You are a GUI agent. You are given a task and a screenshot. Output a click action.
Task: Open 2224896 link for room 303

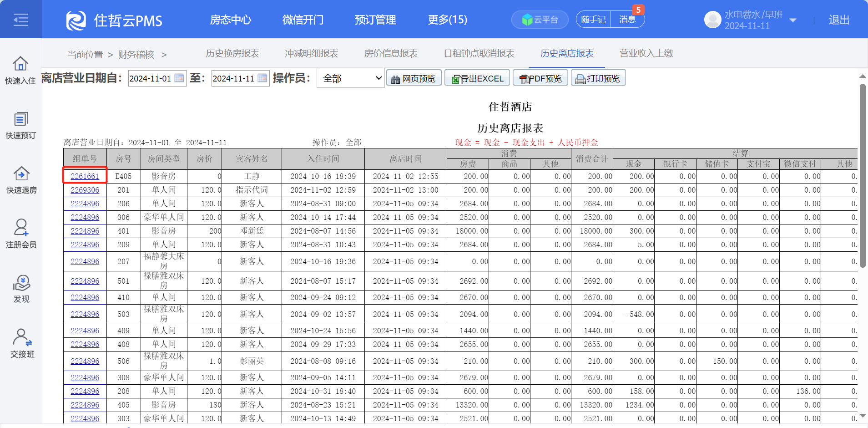(85, 418)
